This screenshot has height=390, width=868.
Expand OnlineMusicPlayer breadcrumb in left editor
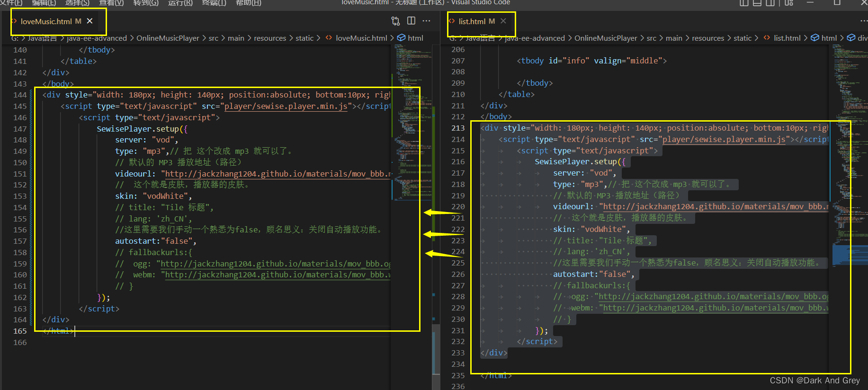(168, 38)
